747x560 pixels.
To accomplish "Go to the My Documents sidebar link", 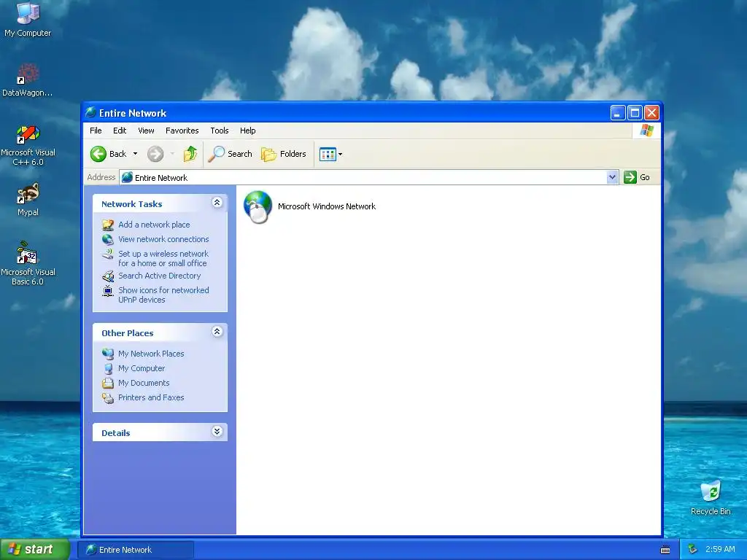I will tap(144, 383).
